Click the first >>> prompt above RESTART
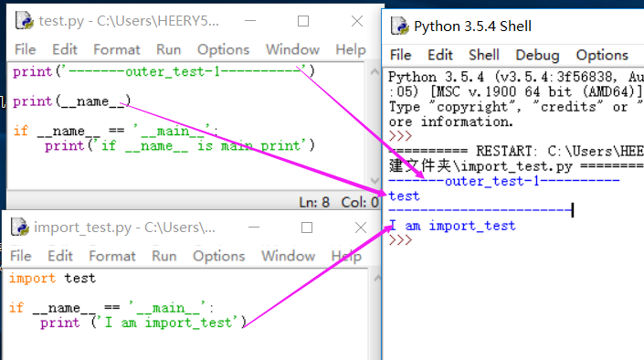 point(400,136)
